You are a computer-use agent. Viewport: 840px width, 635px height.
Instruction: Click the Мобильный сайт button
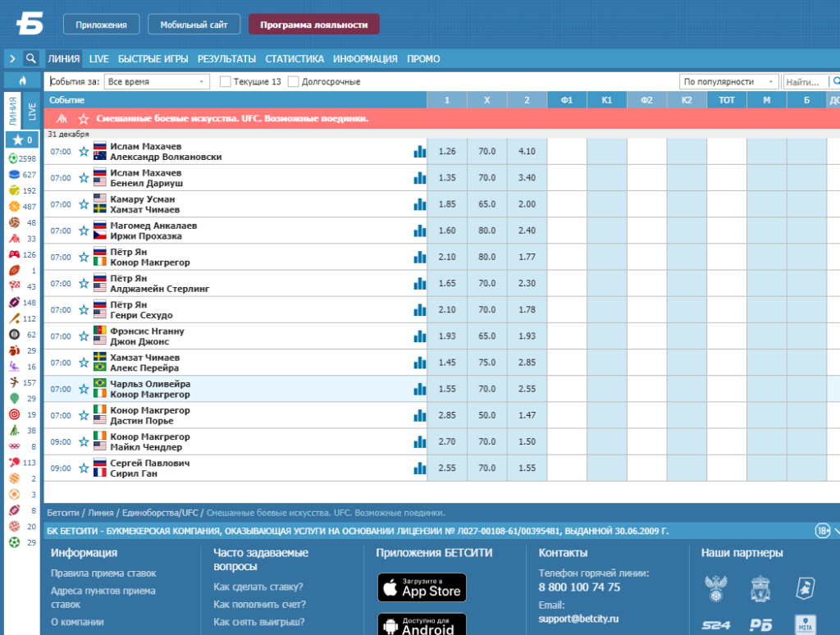[x=194, y=25]
